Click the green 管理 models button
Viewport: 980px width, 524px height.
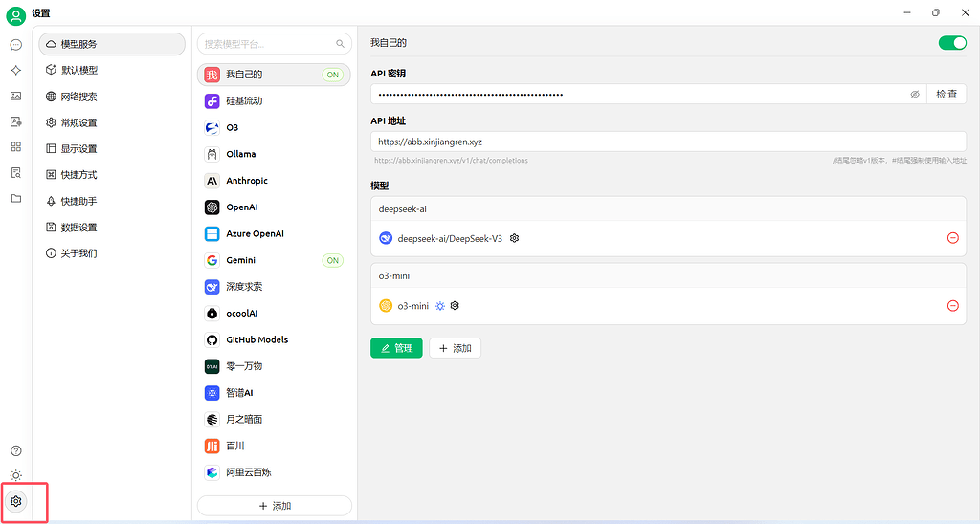coord(396,348)
